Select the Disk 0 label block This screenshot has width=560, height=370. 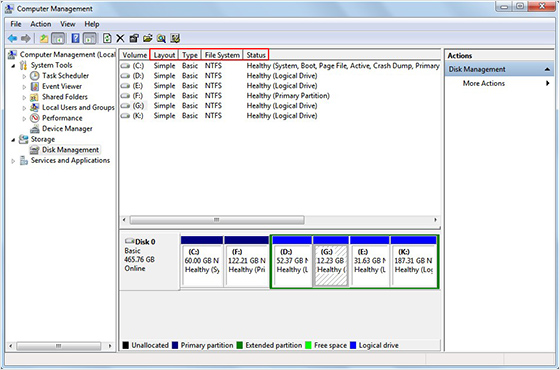pos(150,262)
